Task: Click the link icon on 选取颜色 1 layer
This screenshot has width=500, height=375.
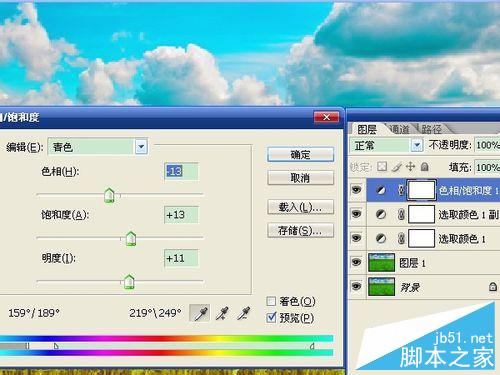Action: (402, 238)
